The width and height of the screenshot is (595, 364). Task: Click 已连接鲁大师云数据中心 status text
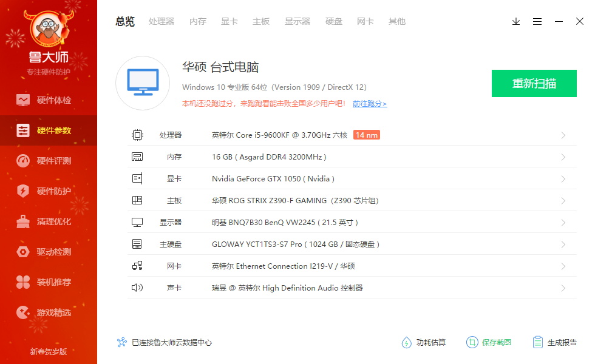tap(171, 342)
